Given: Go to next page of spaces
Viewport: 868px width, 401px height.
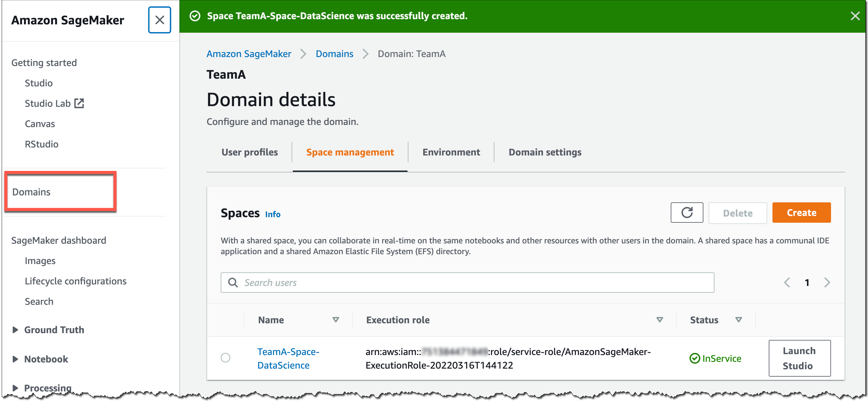Looking at the screenshot, I should (827, 282).
